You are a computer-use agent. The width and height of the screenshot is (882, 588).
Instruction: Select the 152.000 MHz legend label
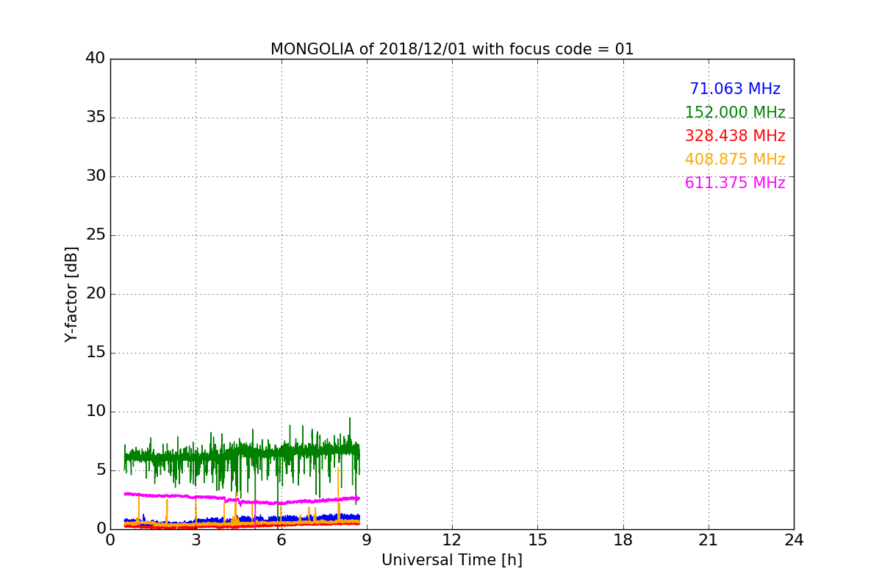(735, 112)
